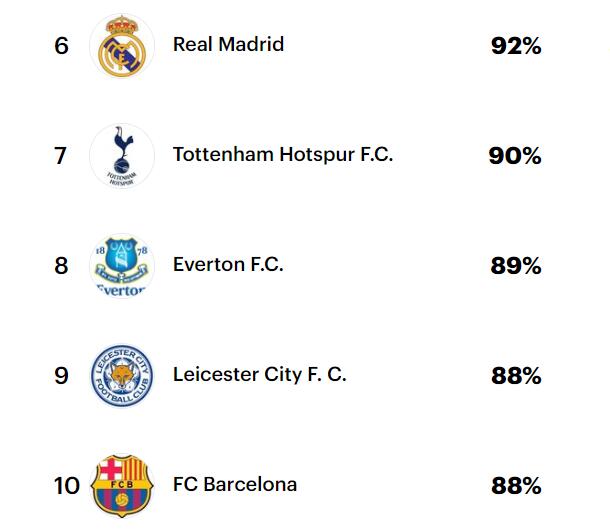
Task: Click FC Barcelona's 88% score
Action: coord(516,486)
